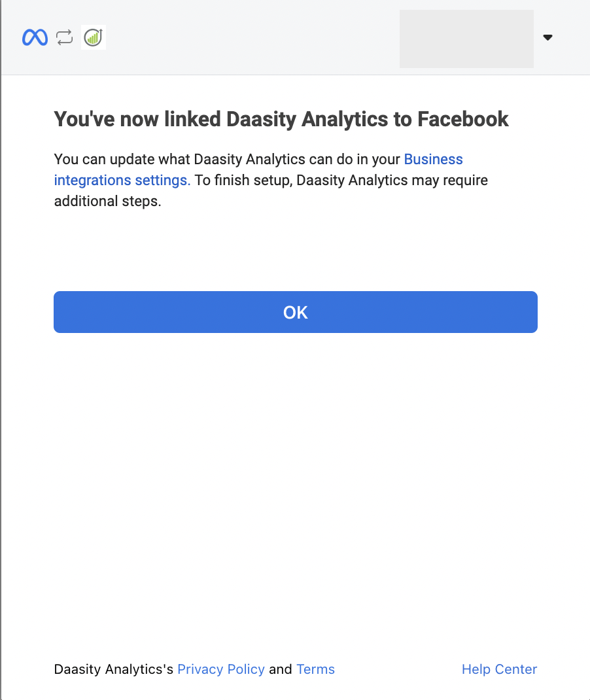Click the word "Facebook" in the heading

(463, 119)
